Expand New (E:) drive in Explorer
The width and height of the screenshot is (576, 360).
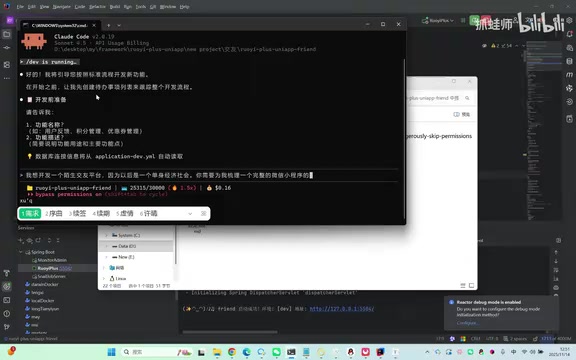pyautogui.click(x=107, y=257)
